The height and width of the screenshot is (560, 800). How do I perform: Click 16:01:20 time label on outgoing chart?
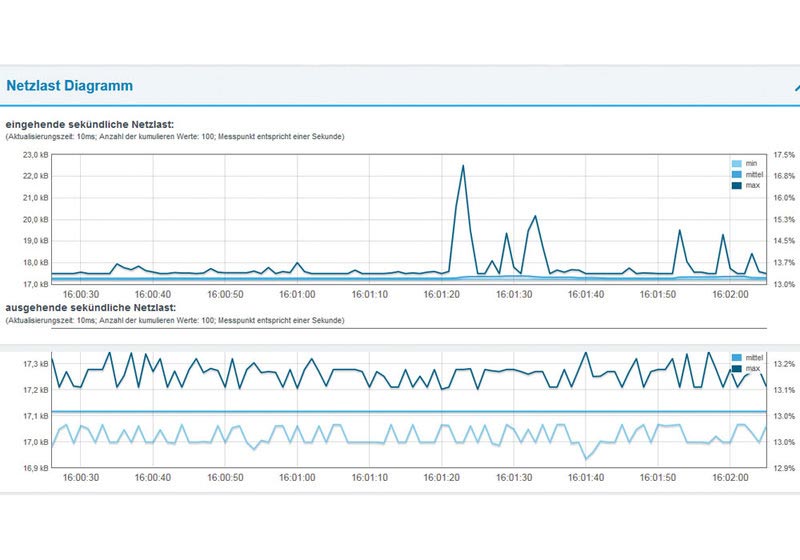point(441,478)
